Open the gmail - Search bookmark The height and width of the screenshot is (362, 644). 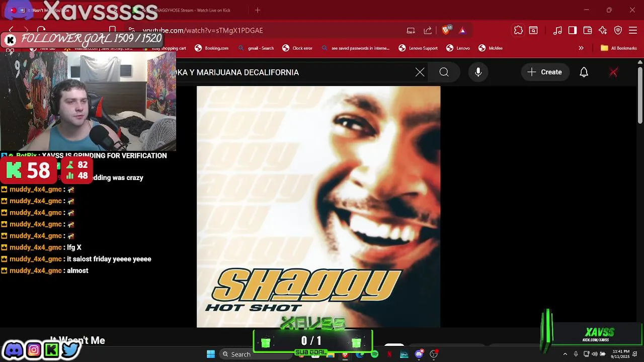(x=256, y=48)
